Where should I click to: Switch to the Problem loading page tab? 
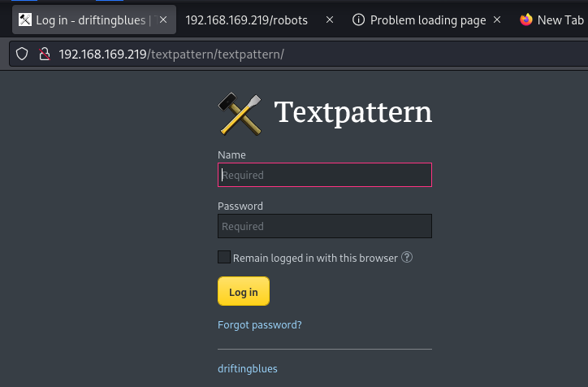click(x=427, y=20)
